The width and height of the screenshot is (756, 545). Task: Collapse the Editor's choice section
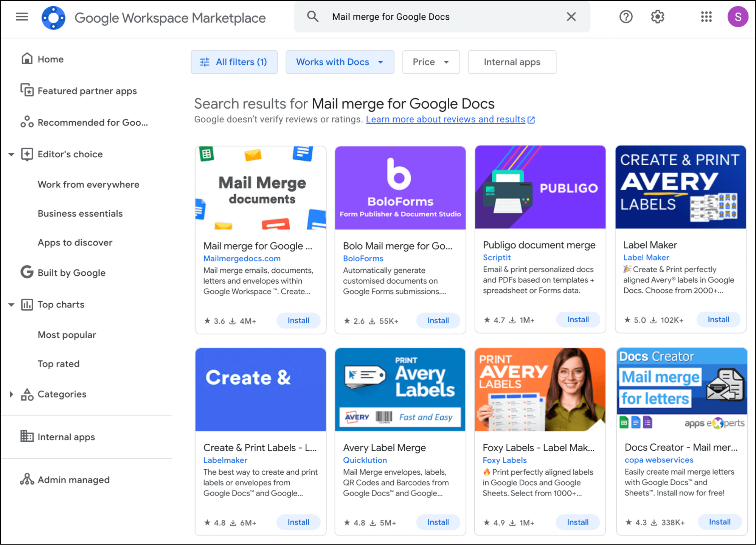point(11,154)
